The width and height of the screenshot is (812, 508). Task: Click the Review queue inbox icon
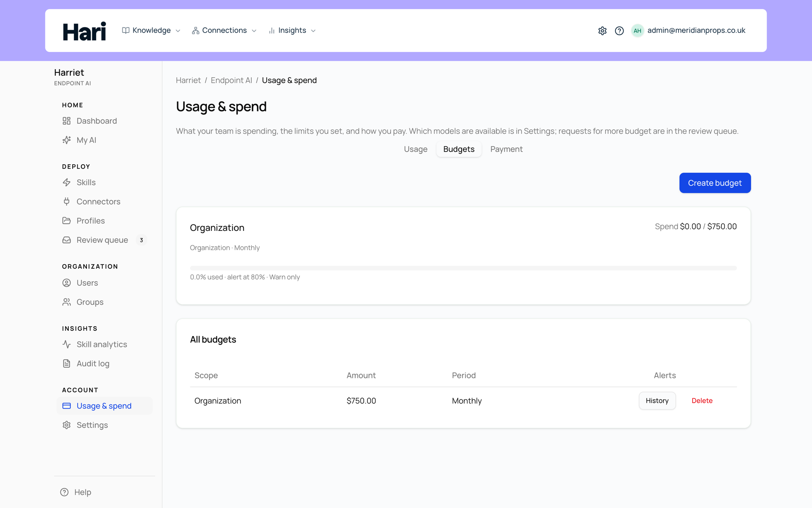click(x=67, y=240)
